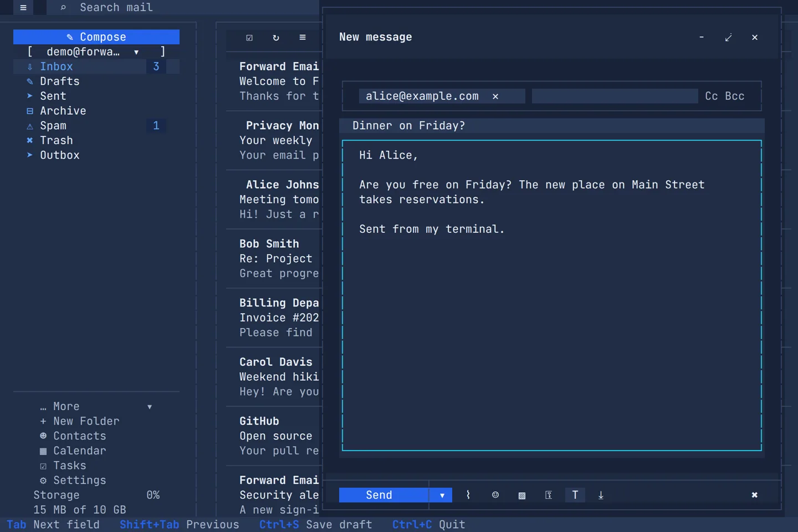Viewport: 798px width, 532px height.
Task: Click the magnifier icon beside Search mail
Action: pos(63,7)
